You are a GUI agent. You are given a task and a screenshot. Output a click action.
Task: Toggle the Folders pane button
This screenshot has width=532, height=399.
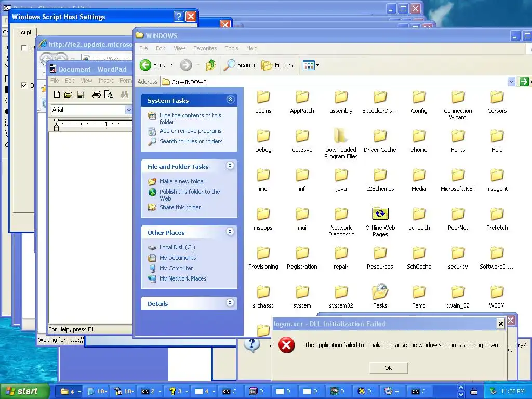(277, 65)
